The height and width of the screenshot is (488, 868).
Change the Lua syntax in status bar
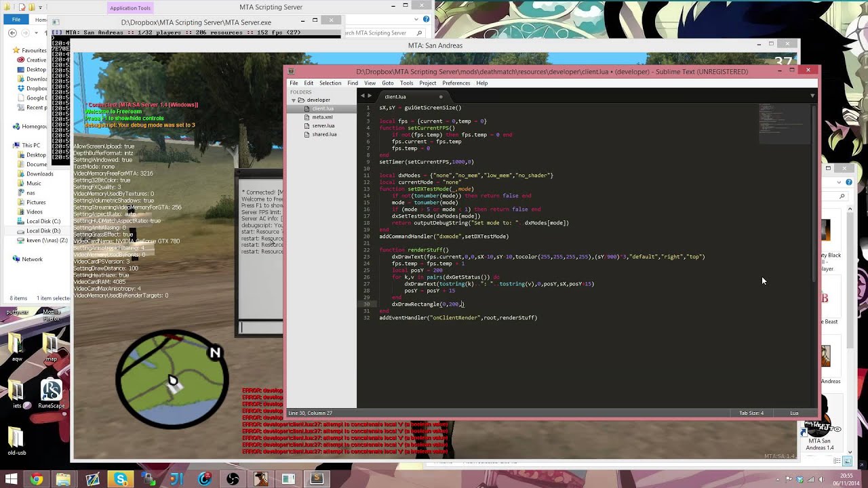pos(794,413)
